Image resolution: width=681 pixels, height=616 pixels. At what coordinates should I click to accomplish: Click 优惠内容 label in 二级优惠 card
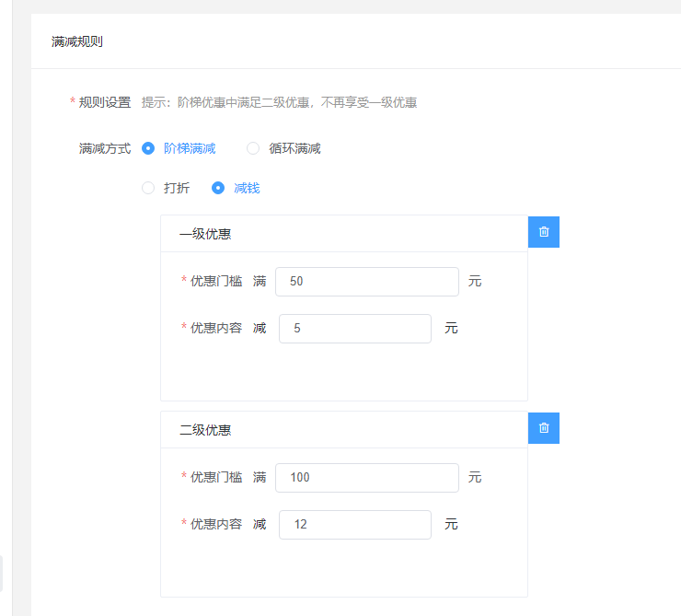click(216, 524)
